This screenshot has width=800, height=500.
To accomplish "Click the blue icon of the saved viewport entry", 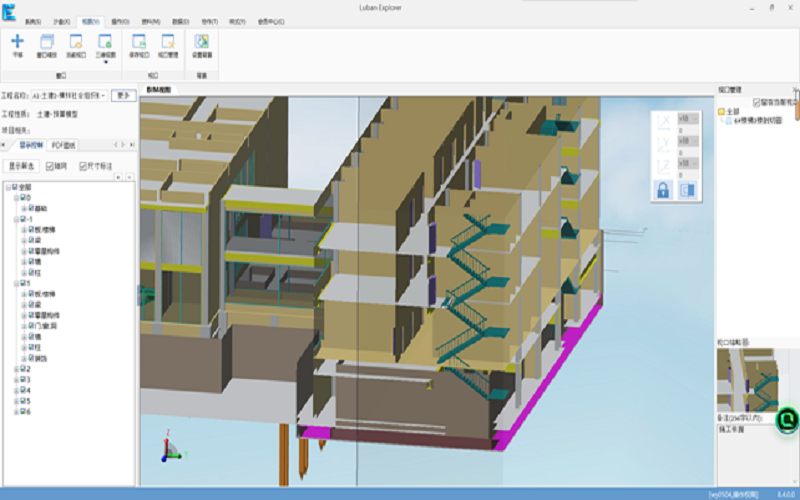I will point(729,121).
